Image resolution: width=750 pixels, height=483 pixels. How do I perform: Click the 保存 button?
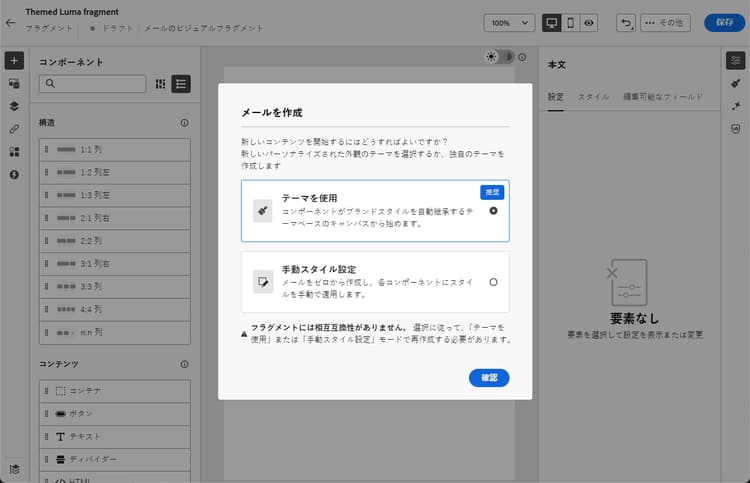(725, 23)
